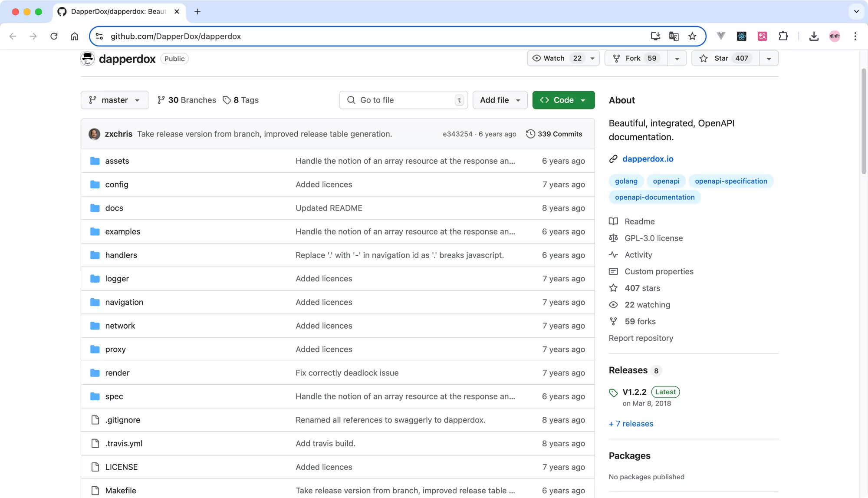Click the zxchris avatar image

pyautogui.click(x=94, y=134)
